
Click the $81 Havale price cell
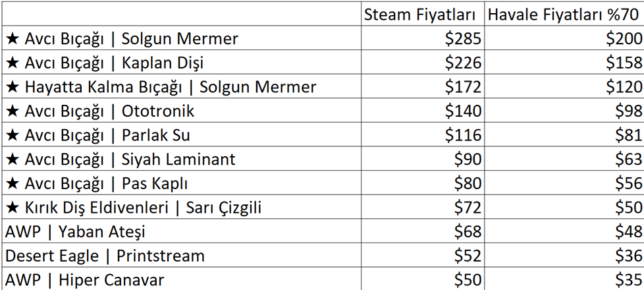(x=564, y=134)
